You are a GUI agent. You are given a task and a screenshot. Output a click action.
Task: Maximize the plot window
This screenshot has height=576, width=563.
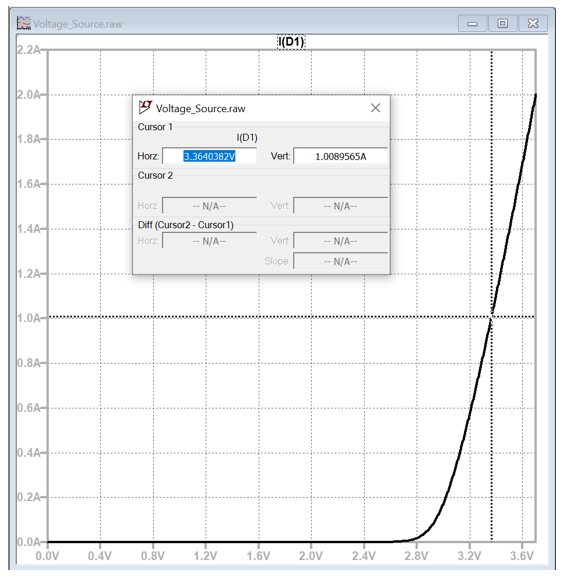(x=503, y=24)
